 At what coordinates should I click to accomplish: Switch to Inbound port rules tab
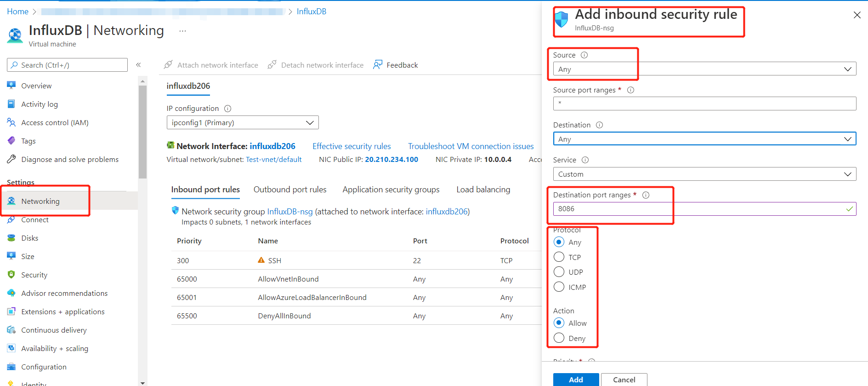pos(205,190)
